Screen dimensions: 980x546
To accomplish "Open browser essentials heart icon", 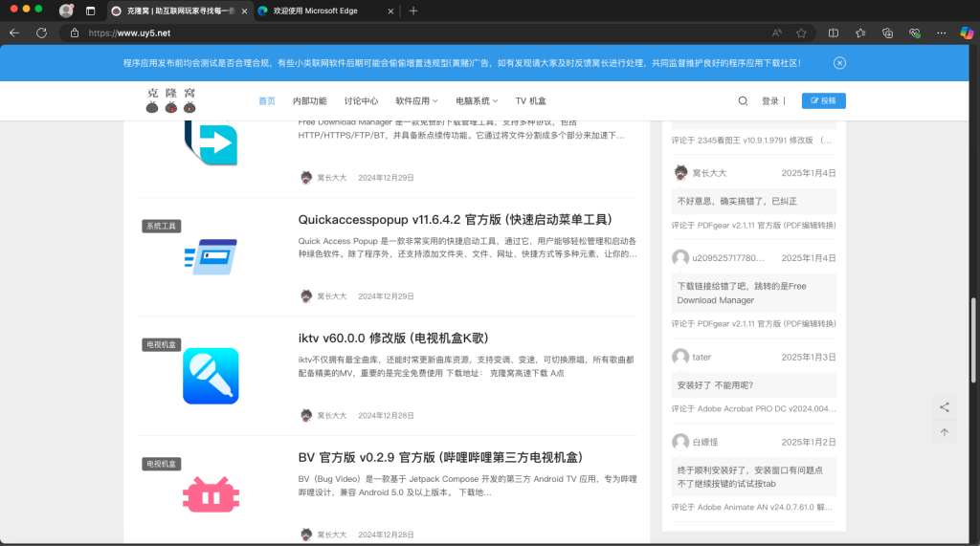I will coord(914,33).
